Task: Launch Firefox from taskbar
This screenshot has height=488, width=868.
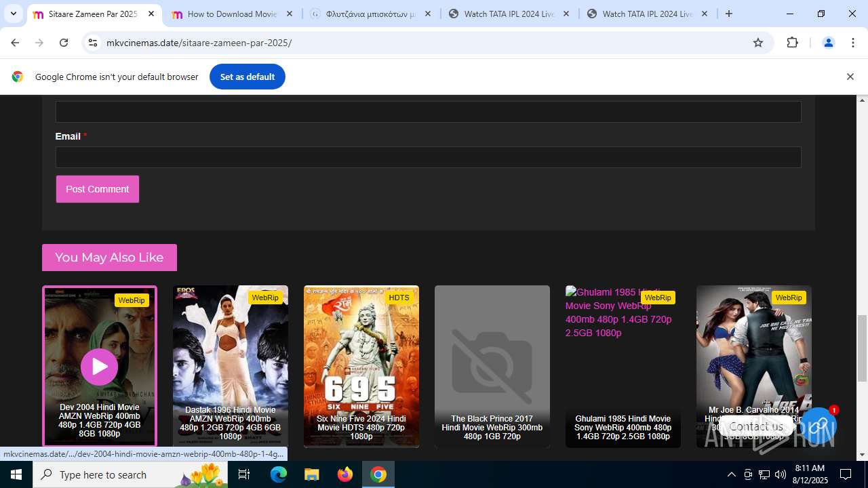Action: tap(344, 474)
